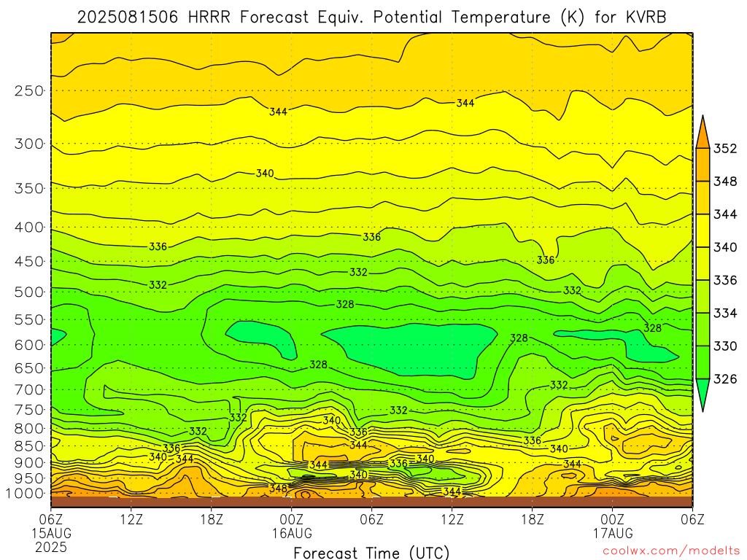Image resolution: width=747 pixels, height=560 pixels.
Task: Select the 400 pressure axis label
Action: (29, 227)
